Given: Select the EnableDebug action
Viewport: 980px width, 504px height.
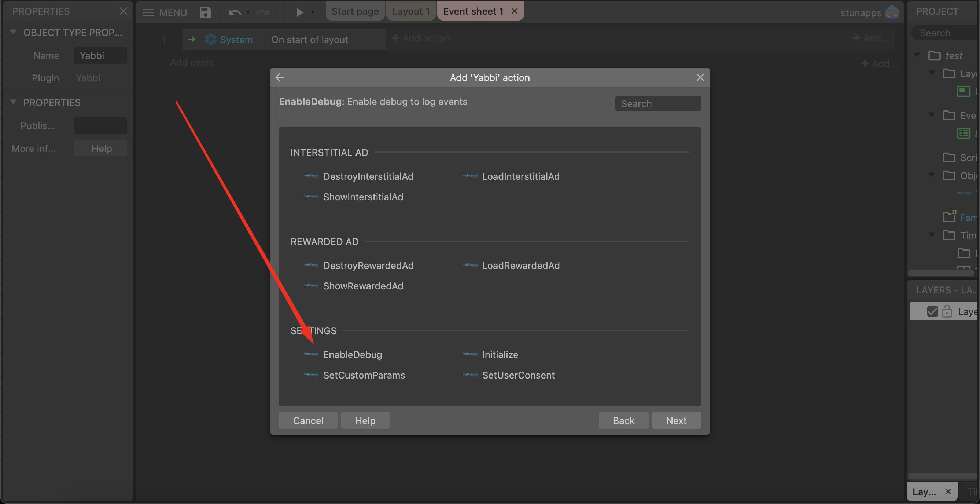Looking at the screenshot, I should click(352, 354).
